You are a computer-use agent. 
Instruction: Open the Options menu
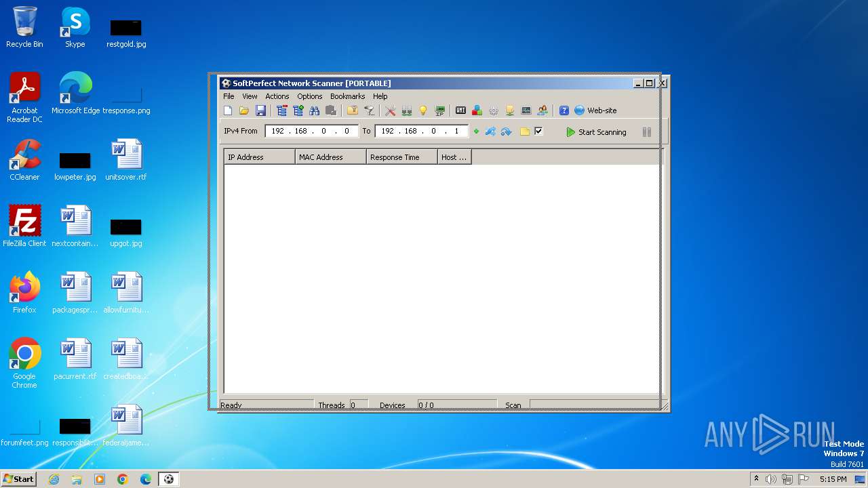310,96
